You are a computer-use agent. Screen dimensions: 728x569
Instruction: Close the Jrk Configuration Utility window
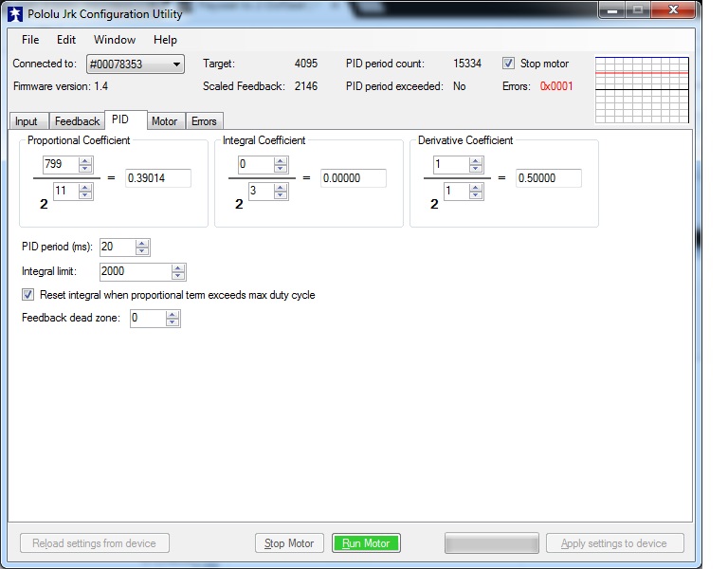[x=673, y=9]
